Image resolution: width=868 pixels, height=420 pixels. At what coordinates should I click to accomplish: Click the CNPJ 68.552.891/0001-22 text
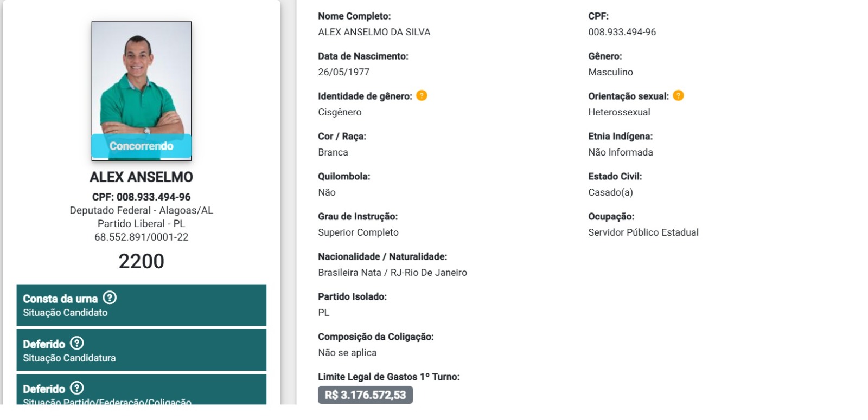coord(141,237)
